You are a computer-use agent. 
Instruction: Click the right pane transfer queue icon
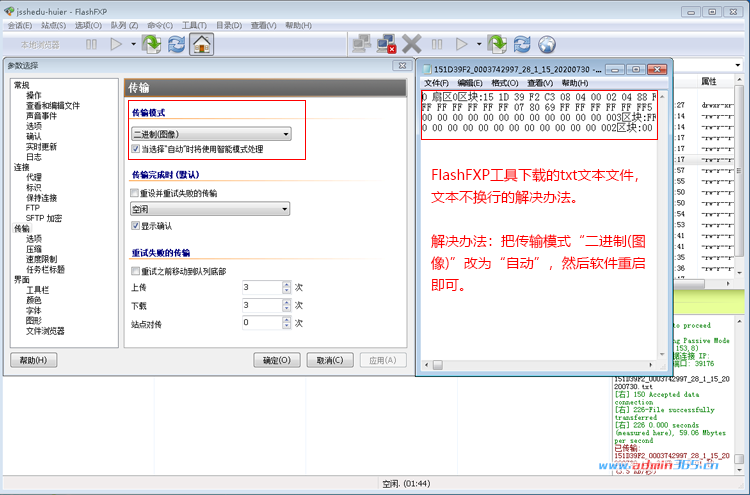click(x=497, y=44)
